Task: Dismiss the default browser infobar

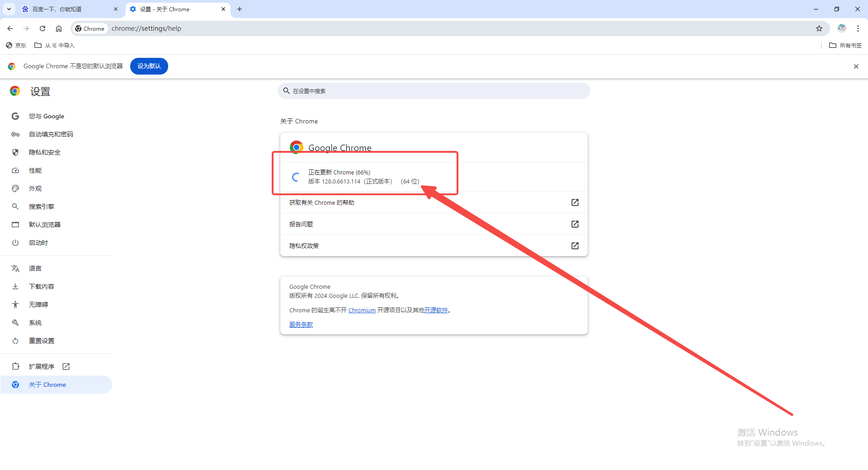Action: click(856, 66)
